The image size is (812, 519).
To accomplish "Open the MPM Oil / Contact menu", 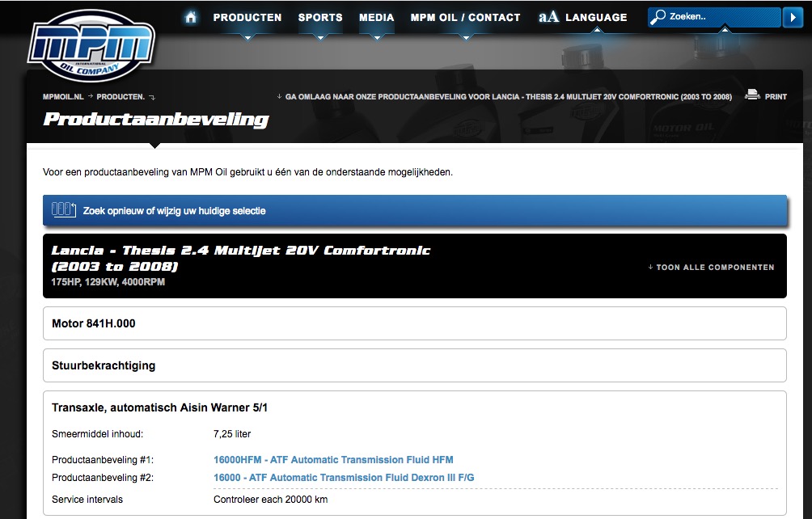I will coord(466,18).
